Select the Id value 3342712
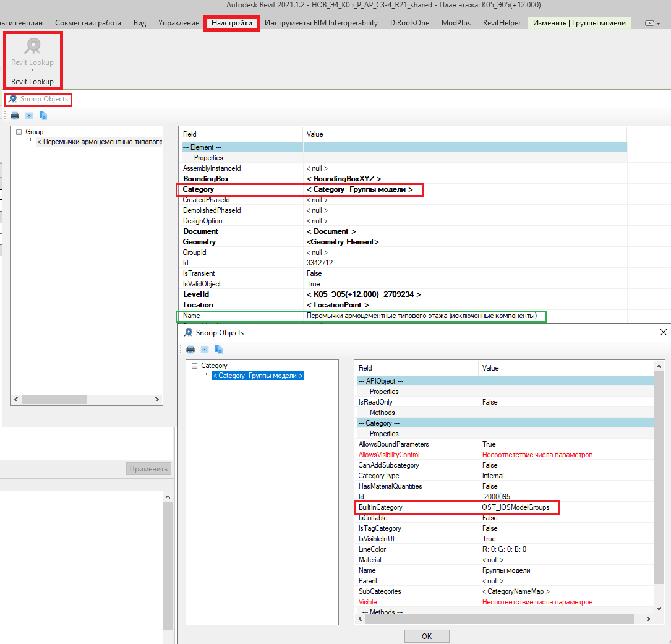Screen dimensions: 671x644 (320, 263)
